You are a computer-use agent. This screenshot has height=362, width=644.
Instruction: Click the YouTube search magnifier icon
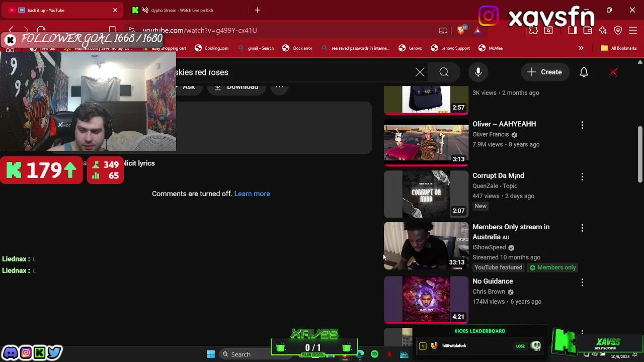point(444,72)
